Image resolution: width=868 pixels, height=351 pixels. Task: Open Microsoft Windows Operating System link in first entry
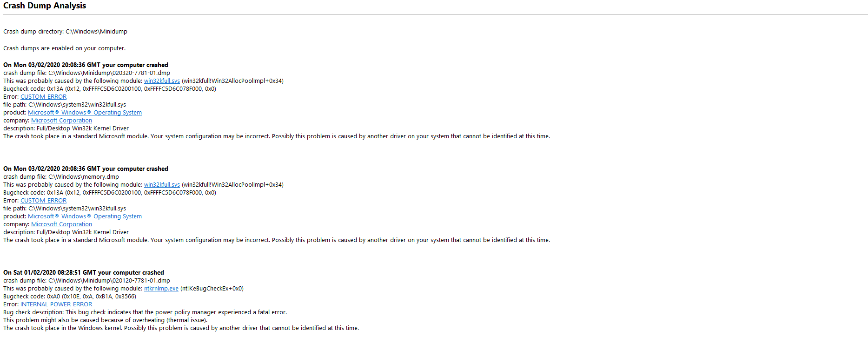85,113
